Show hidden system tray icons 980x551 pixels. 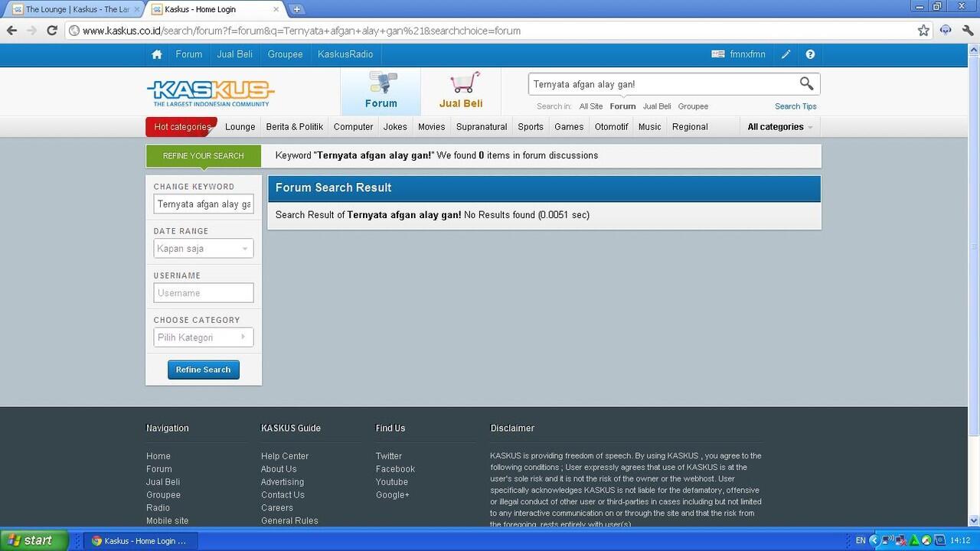(x=874, y=540)
